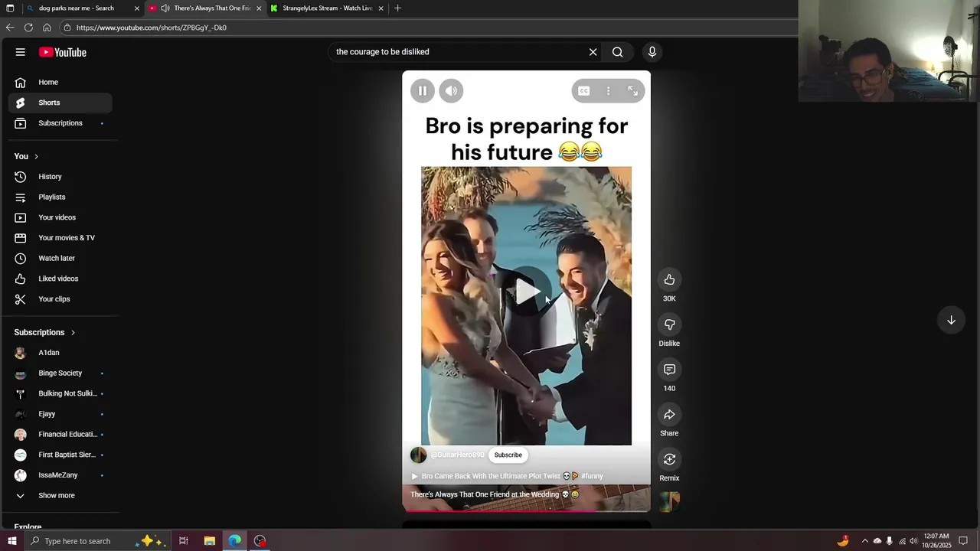
Task: Open a new browser tab
Action: click(x=397, y=8)
